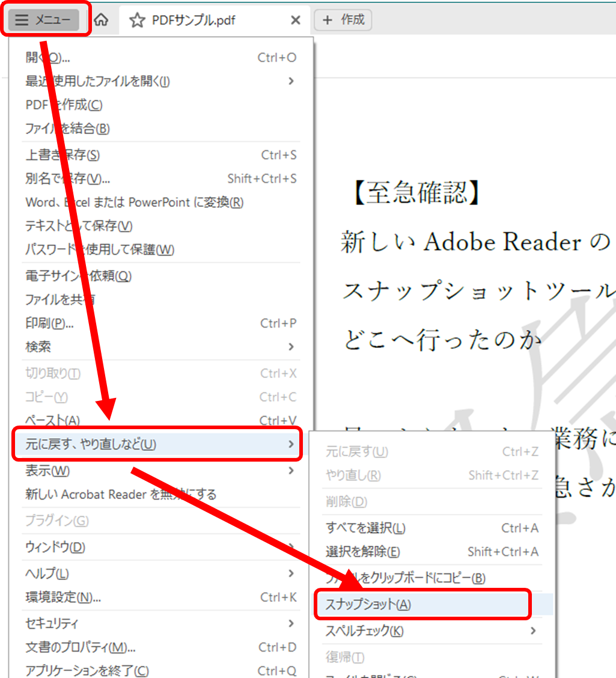Image resolution: width=616 pixels, height=678 pixels.
Task: Click コピー(Y) menu entry
Action: tap(161, 397)
